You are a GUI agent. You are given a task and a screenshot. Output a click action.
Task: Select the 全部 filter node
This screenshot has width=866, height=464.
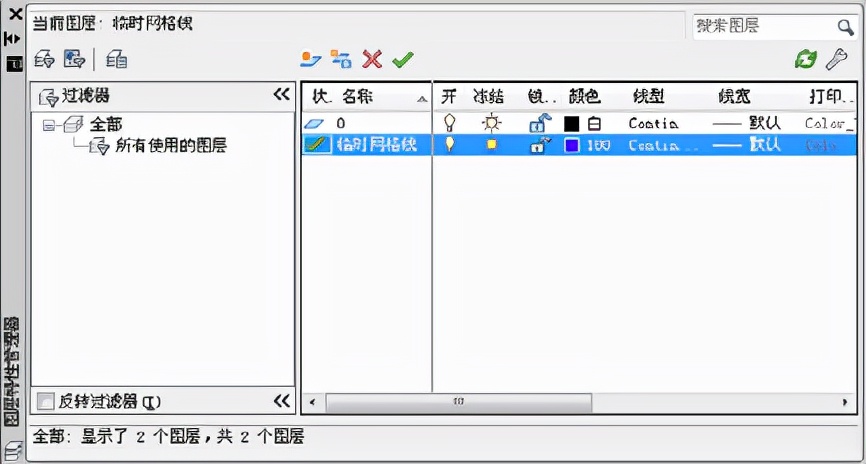pos(105,124)
